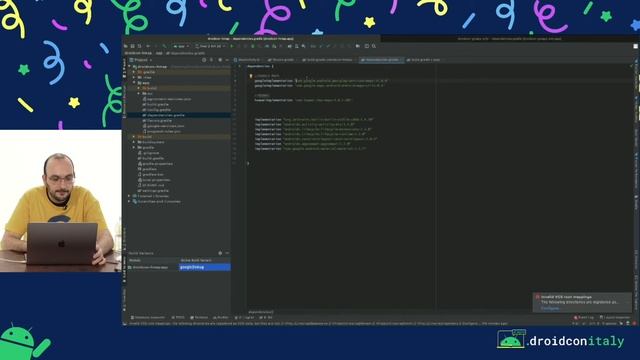640x360 pixels.
Task: Open the Profiler tool window tab
Action: pyautogui.click(x=221, y=317)
